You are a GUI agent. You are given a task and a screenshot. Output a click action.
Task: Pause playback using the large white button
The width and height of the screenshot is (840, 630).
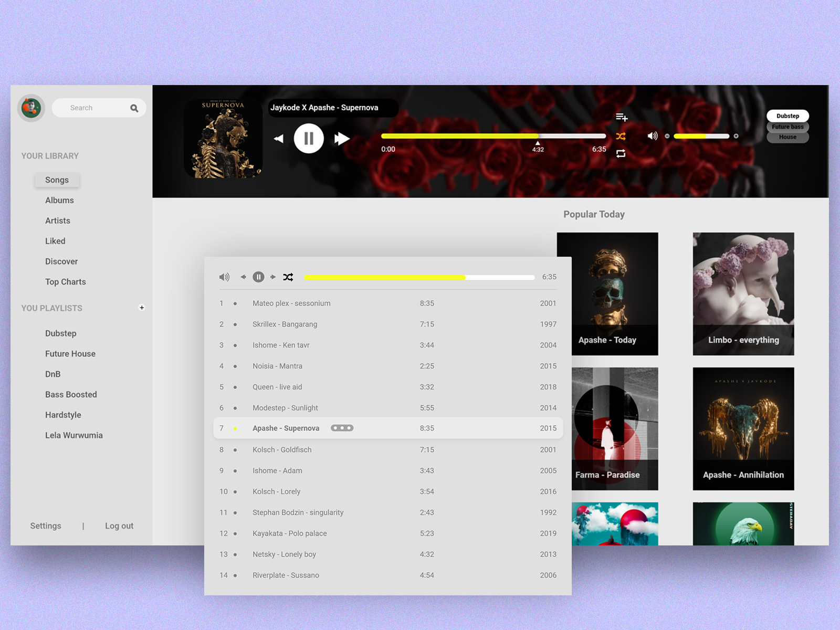coord(309,139)
